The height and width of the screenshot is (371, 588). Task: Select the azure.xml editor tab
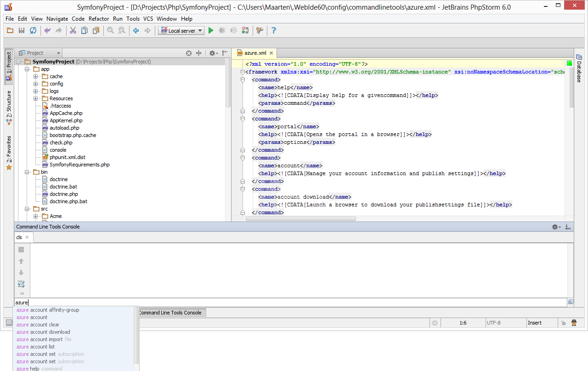pos(255,53)
